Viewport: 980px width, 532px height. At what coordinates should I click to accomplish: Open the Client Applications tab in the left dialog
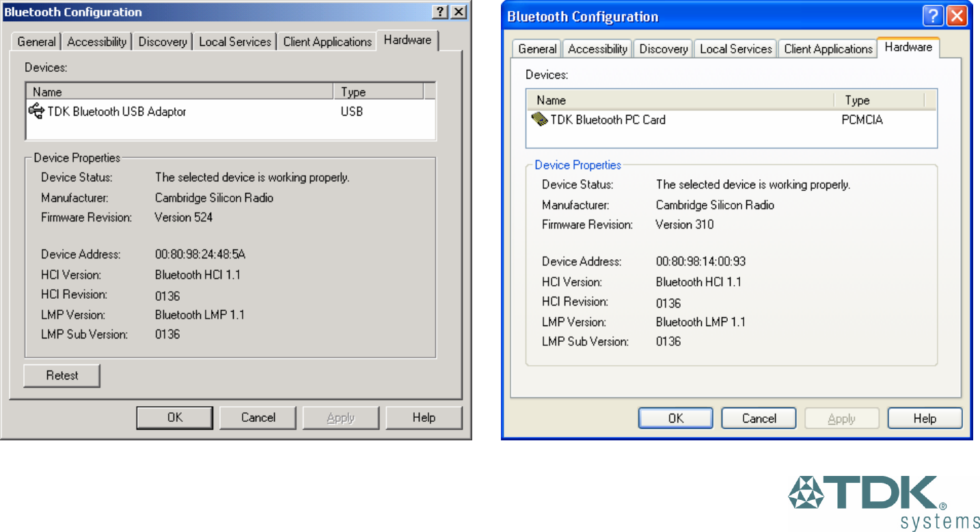[327, 42]
